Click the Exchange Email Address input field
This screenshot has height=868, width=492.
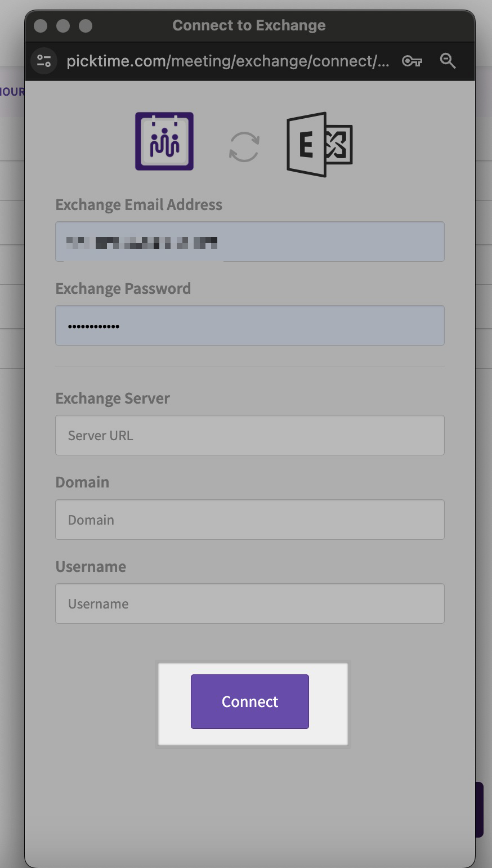[249, 241]
